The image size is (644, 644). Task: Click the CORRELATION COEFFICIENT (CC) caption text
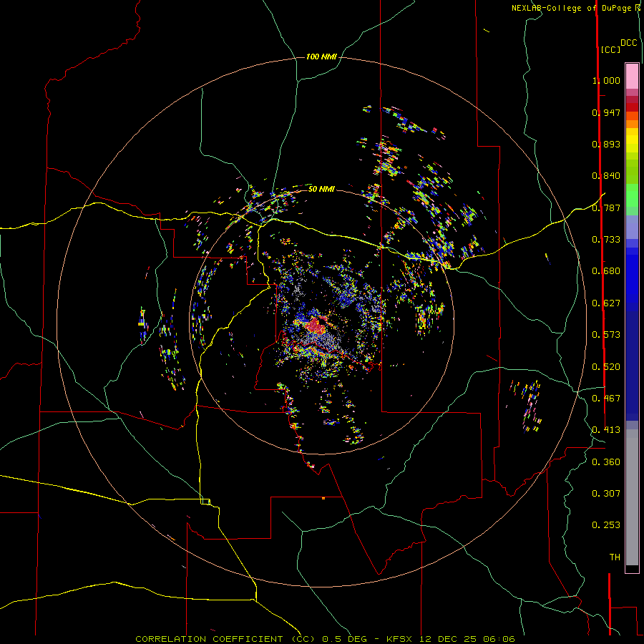coord(225,639)
